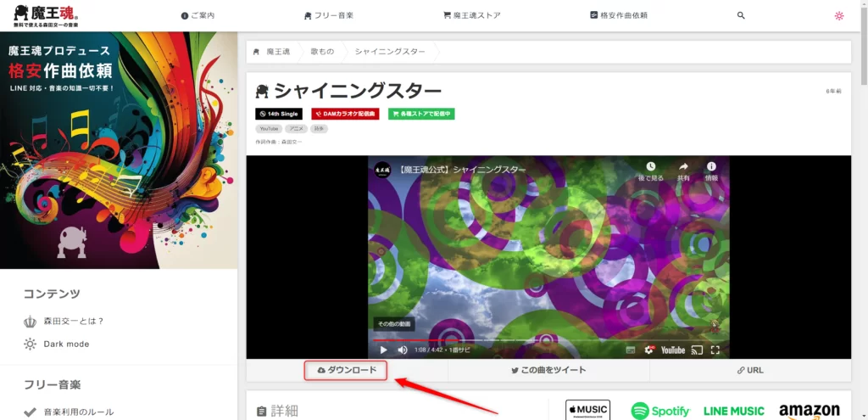Click the pink sun icon in header

(839, 15)
